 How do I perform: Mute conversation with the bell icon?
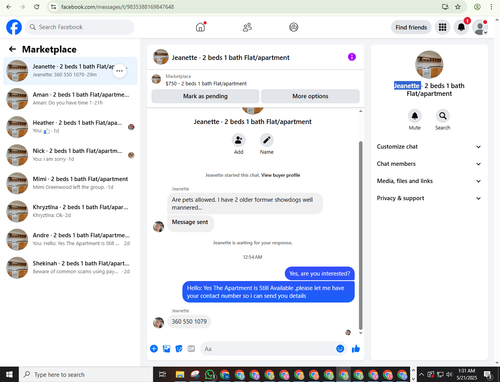coord(415,116)
